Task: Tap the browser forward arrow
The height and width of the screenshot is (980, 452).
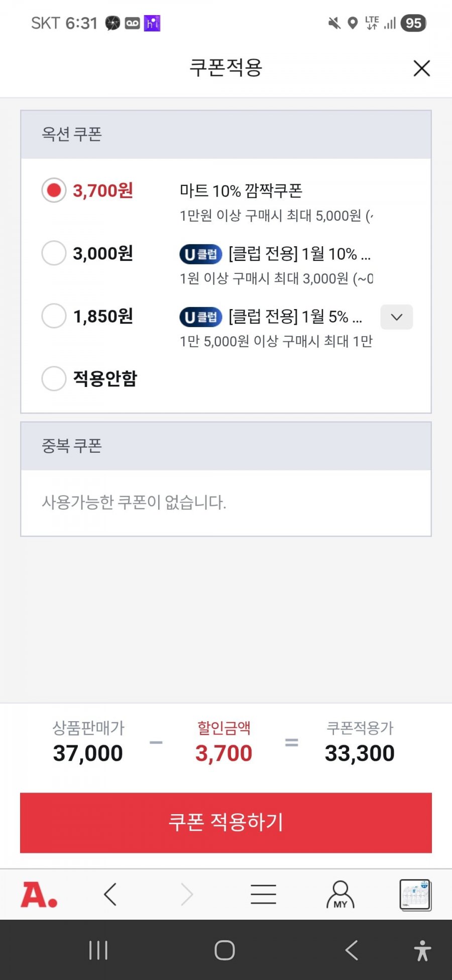Action: (187, 895)
